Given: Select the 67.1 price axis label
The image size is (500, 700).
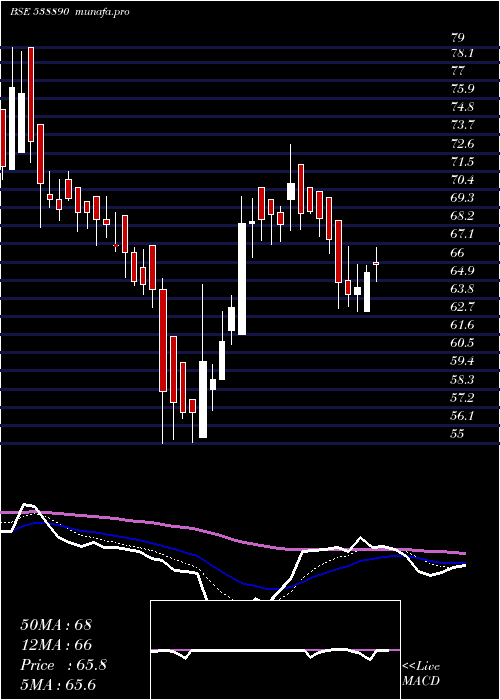Looking at the screenshot, I should (x=462, y=234).
